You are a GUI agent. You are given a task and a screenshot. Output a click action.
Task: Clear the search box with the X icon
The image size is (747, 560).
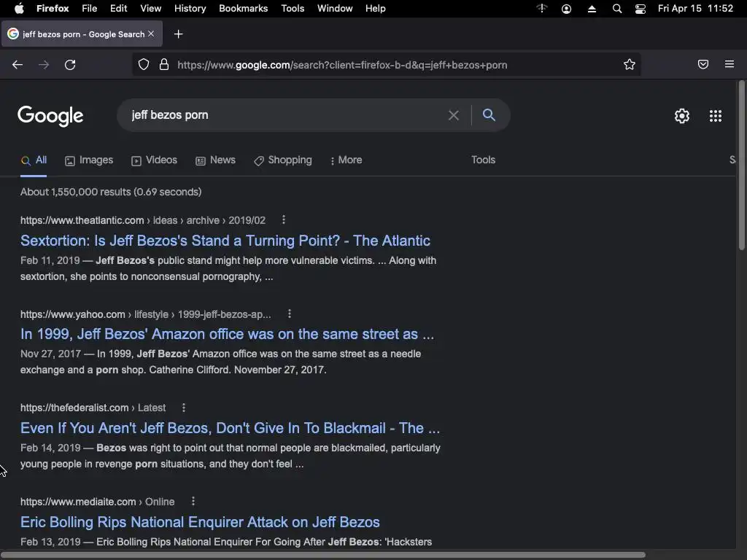(x=454, y=115)
